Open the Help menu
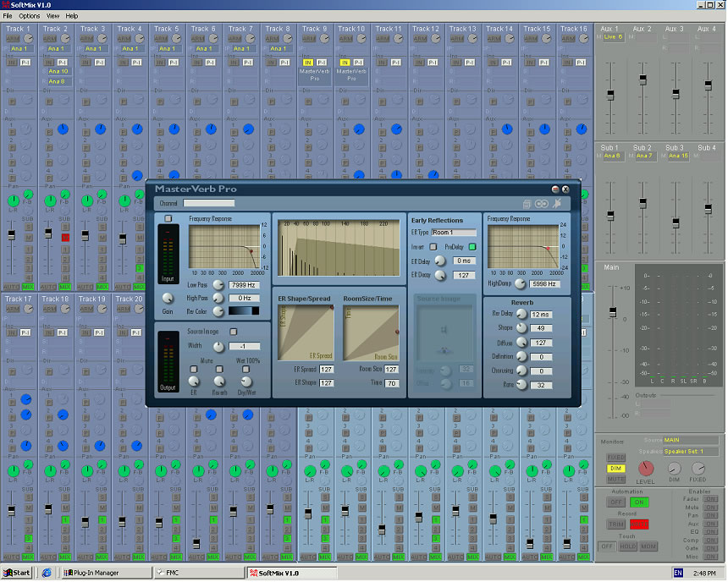This screenshot has height=582, width=728. point(71,16)
